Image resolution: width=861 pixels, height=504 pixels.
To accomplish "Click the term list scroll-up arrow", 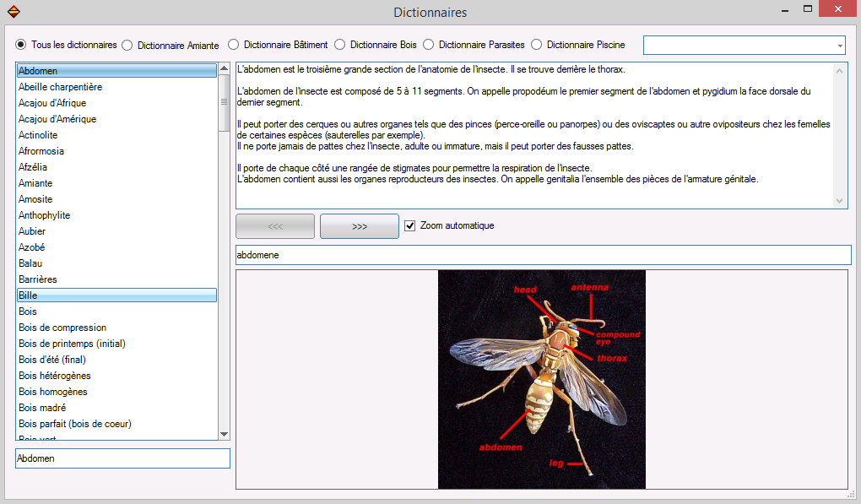I will pyautogui.click(x=224, y=69).
